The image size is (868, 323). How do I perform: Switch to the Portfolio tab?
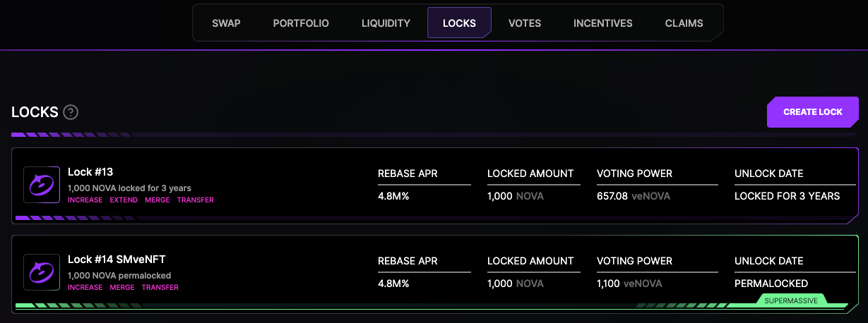[x=301, y=23]
